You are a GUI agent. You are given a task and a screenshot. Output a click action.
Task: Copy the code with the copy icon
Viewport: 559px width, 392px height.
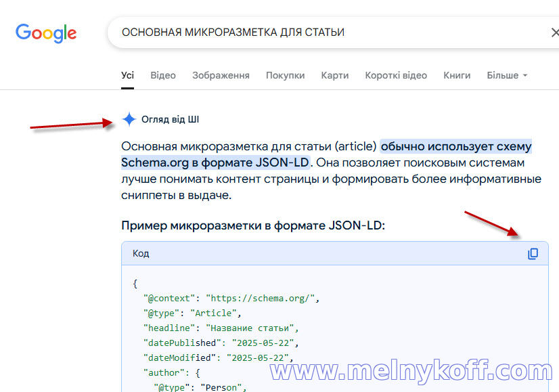[x=533, y=254]
